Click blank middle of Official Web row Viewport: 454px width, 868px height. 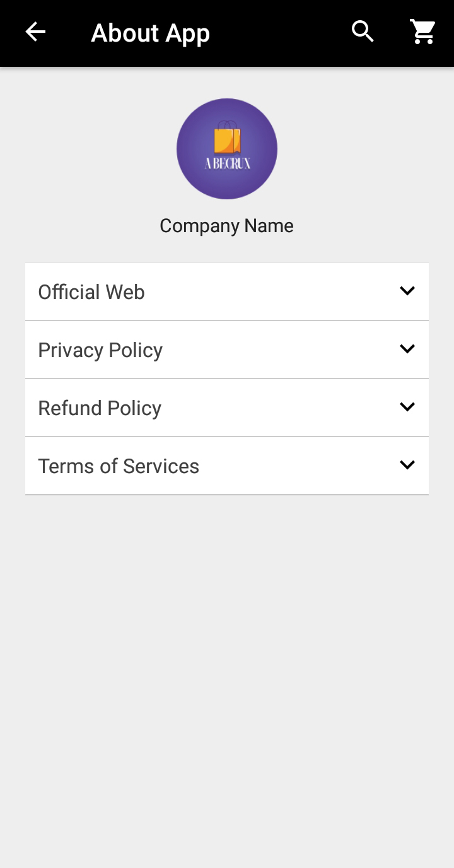[271, 292]
